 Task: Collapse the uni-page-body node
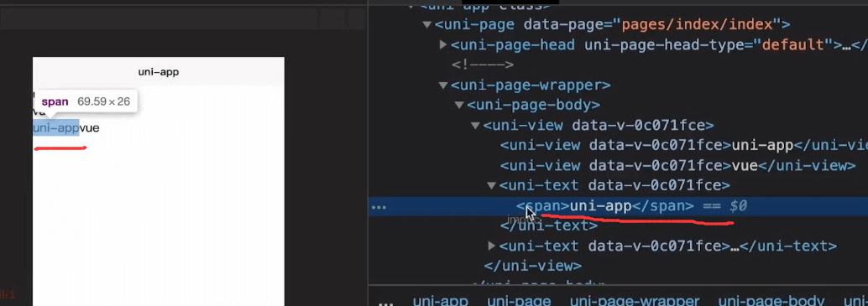pos(459,105)
